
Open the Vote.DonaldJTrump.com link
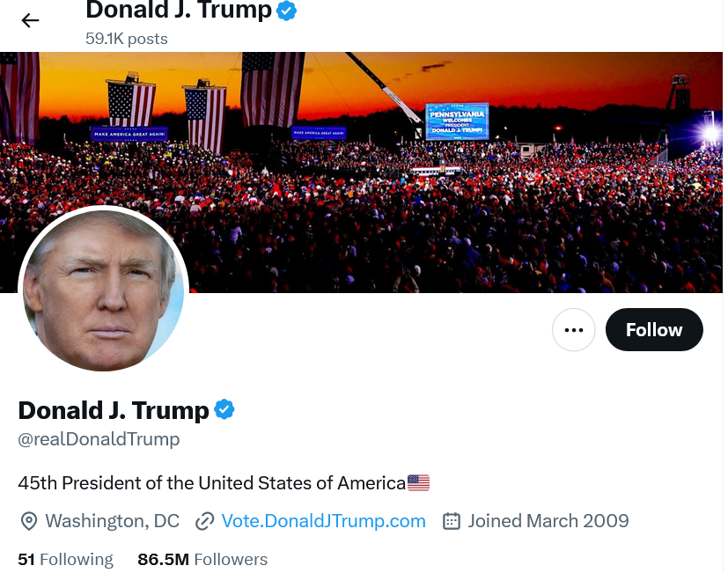(x=324, y=521)
